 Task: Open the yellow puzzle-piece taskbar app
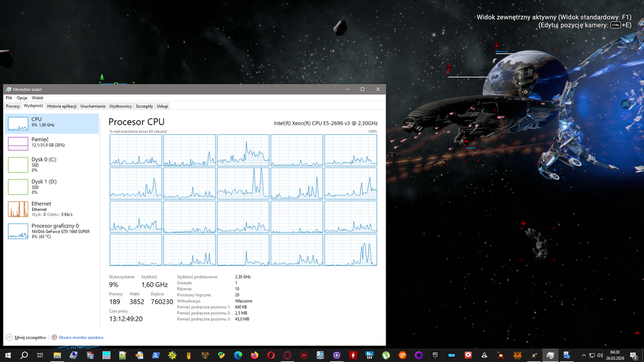point(173,355)
